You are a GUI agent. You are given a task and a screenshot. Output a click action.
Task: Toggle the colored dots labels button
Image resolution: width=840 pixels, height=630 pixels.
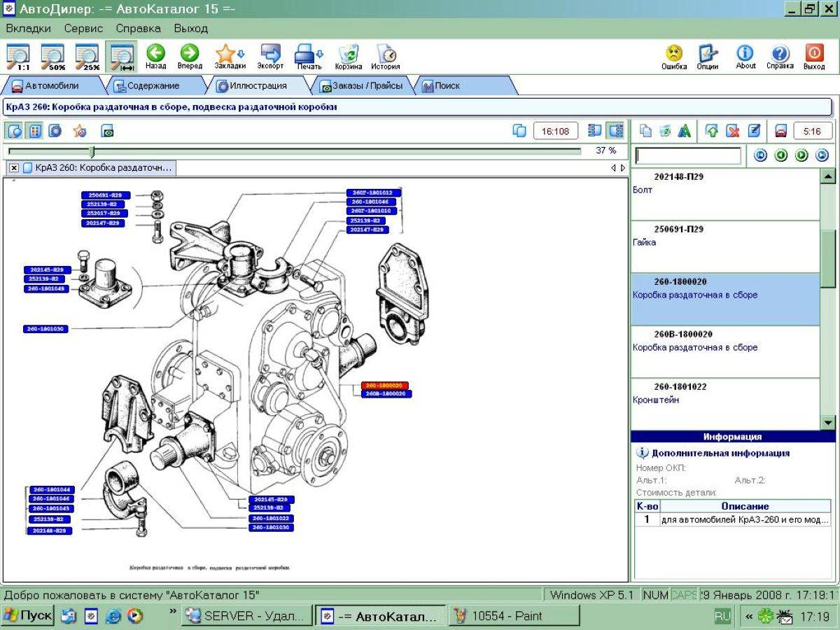tap(34, 130)
